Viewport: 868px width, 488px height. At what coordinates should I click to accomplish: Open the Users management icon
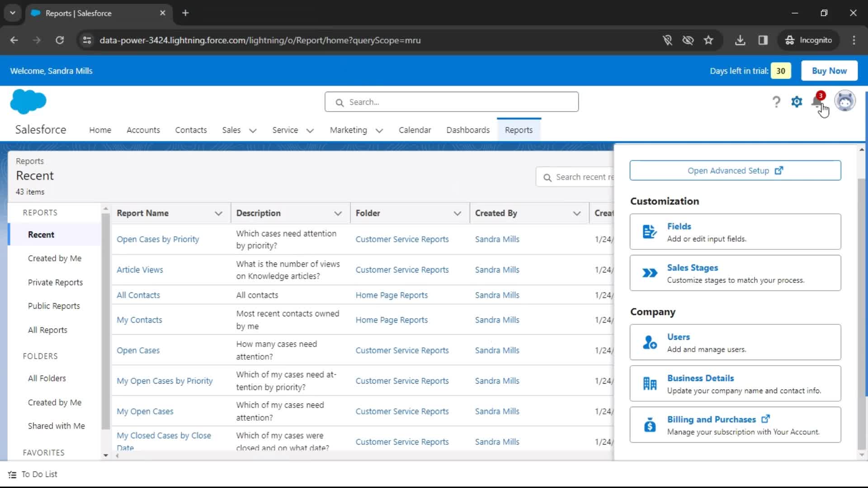(x=649, y=342)
